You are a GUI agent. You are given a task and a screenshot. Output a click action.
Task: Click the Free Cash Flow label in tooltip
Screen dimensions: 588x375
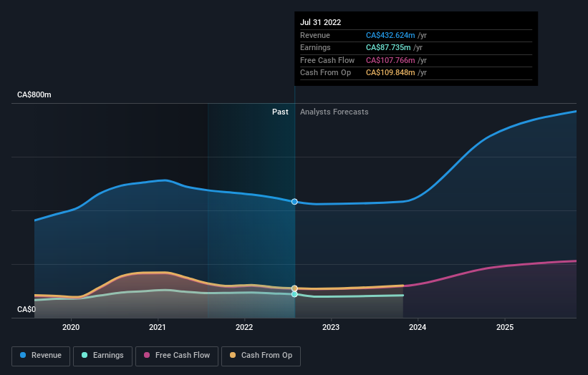tap(327, 60)
